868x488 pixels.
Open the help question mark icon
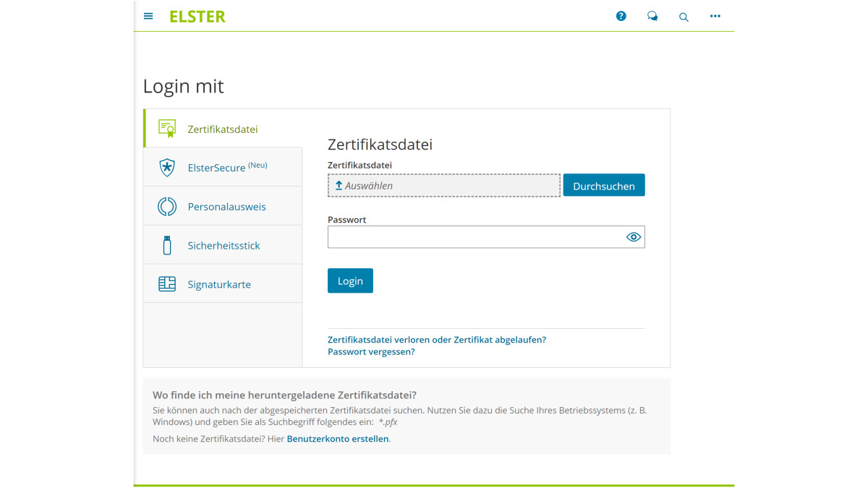pos(621,16)
